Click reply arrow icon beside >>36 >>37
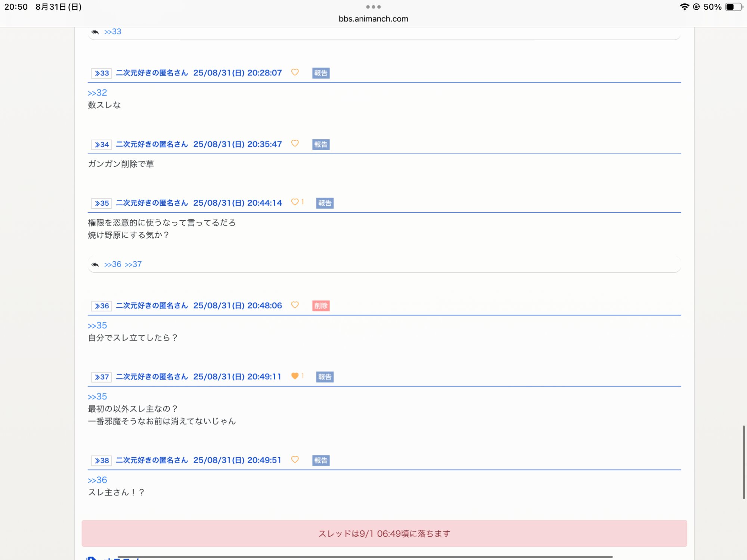This screenshot has height=560, width=747. [95, 265]
